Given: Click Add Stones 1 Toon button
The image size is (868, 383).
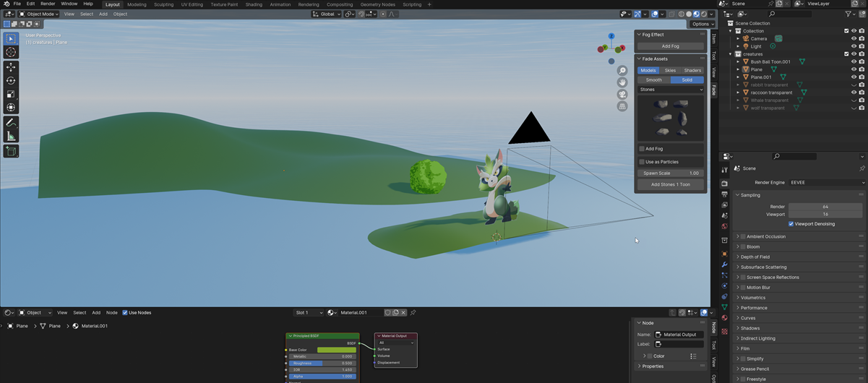Looking at the screenshot, I should [x=671, y=184].
